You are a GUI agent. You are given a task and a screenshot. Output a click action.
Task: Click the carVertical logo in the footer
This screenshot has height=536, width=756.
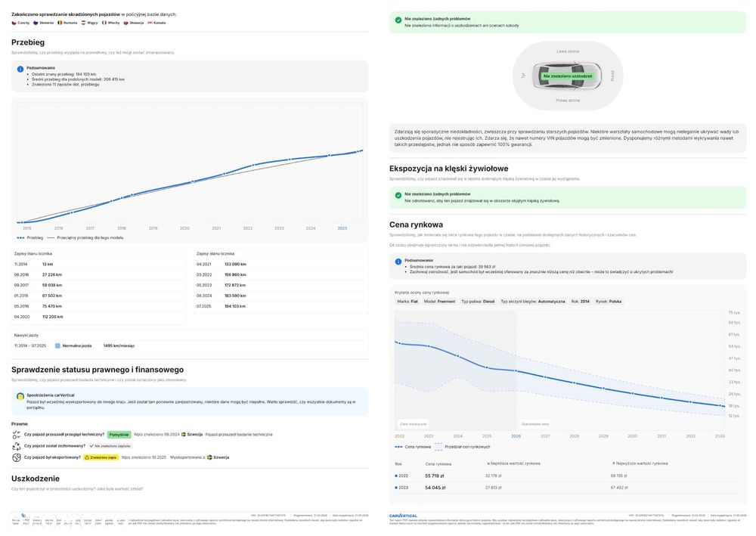(x=403, y=516)
